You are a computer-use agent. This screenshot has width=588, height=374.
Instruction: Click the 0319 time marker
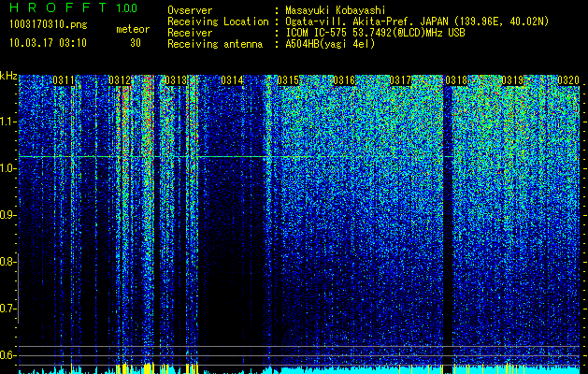coord(512,79)
